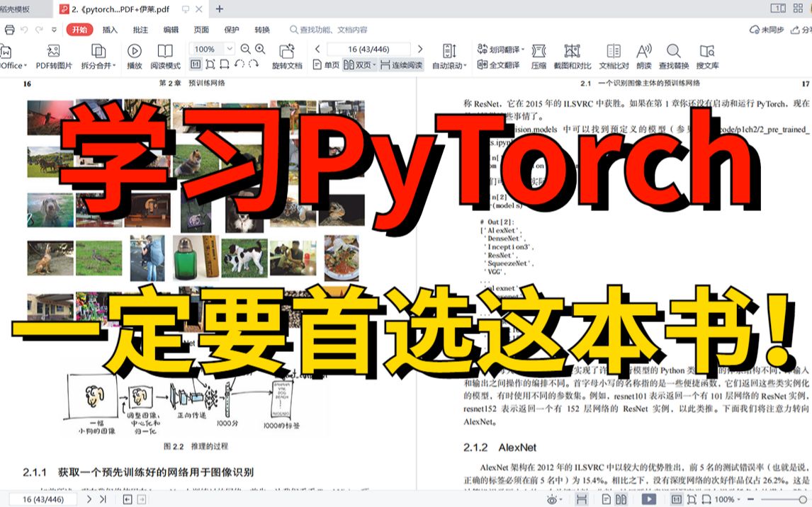Click the zoom in magnifier icon

(x=260, y=49)
